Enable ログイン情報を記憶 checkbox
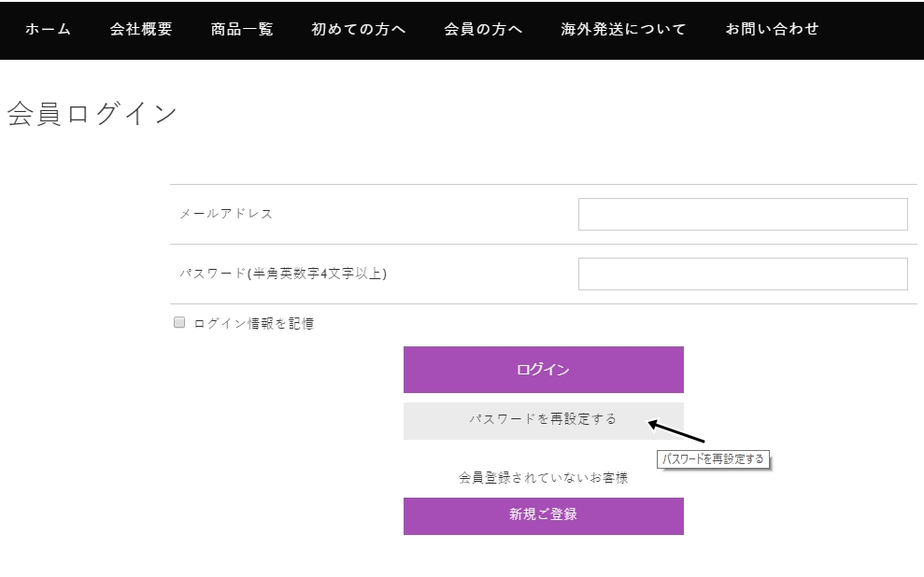Image resolution: width=924 pixels, height=577 pixels. tap(179, 322)
